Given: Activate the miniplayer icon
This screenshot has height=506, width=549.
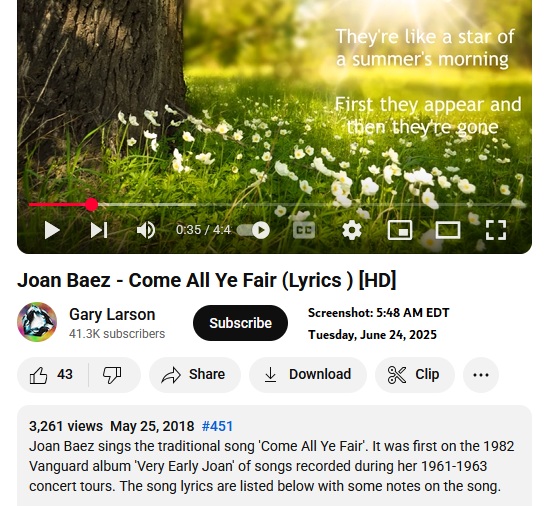Looking at the screenshot, I should pyautogui.click(x=400, y=230).
